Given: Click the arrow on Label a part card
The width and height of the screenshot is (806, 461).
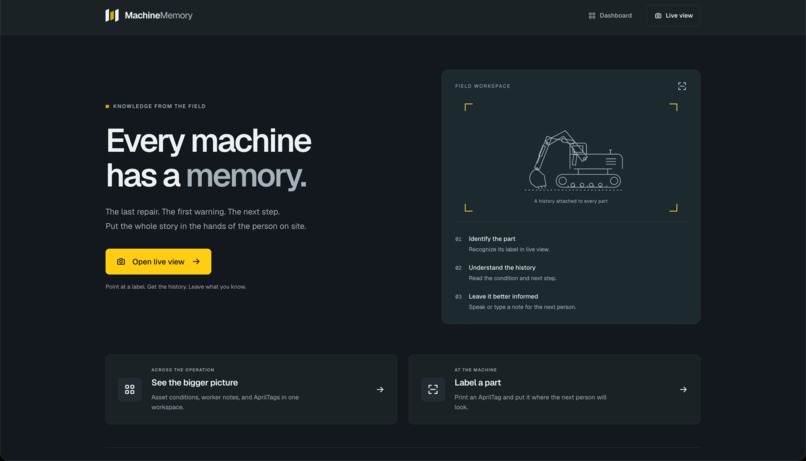Looking at the screenshot, I should coord(683,390).
